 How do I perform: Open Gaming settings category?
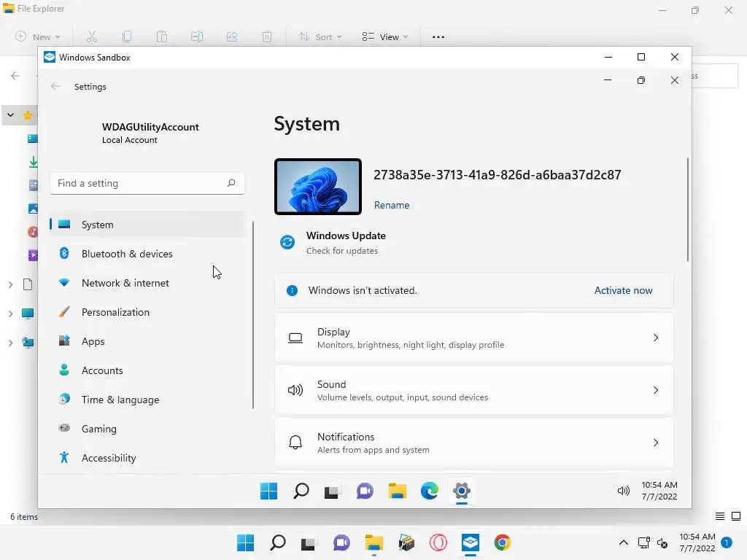tap(147, 429)
